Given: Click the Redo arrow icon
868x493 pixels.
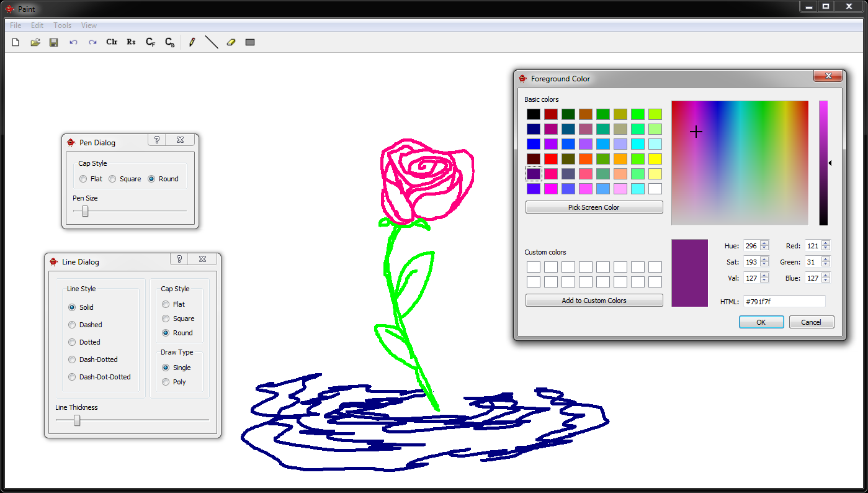Looking at the screenshot, I should 92,42.
